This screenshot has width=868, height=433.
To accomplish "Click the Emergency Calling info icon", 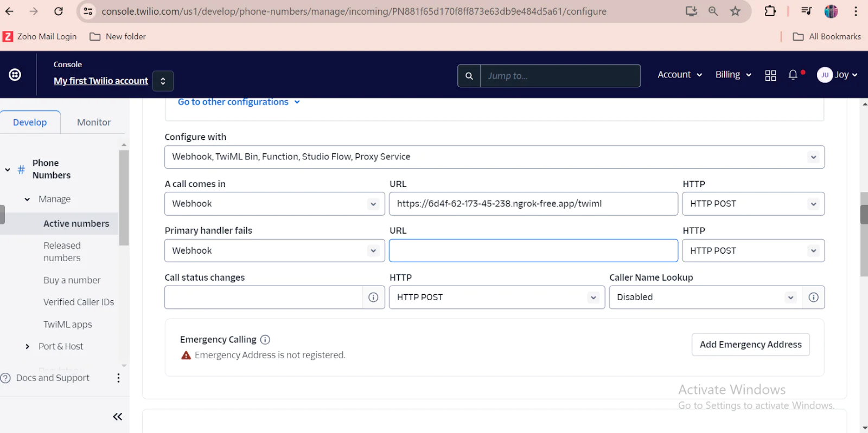I will click(x=265, y=340).
